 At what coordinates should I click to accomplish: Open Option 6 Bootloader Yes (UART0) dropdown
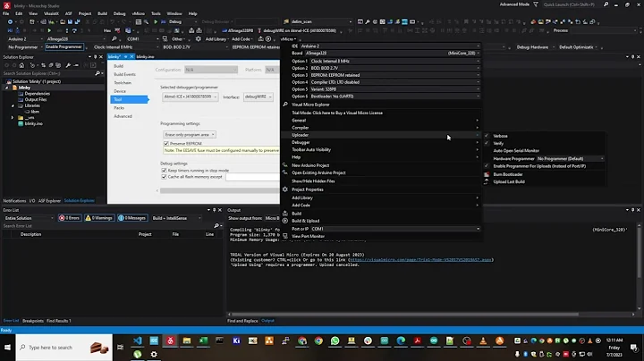pos(394,97)
